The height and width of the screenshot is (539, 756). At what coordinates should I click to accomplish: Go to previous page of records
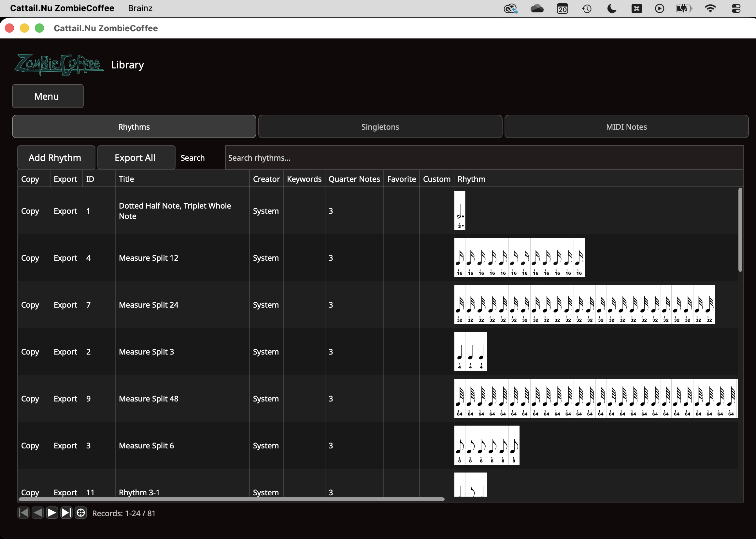38,513
